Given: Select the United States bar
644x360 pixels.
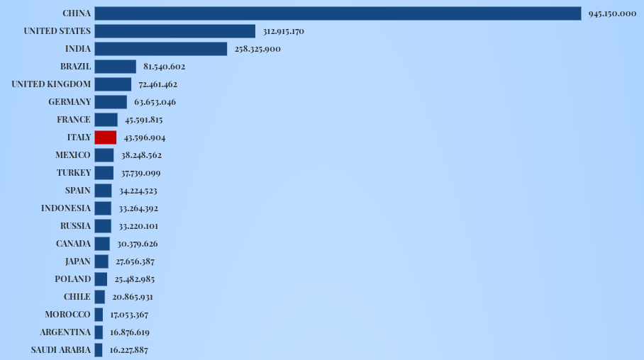Looking at the screenshot, I should pyautogui.click(x=174, y=31).
